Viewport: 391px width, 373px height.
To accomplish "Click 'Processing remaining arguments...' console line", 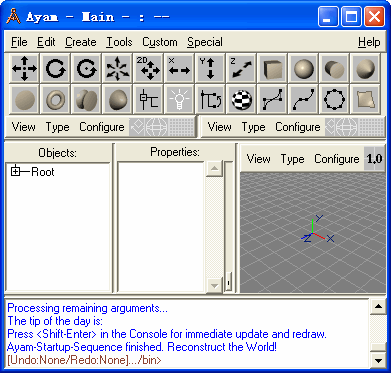I will (87, 308).
